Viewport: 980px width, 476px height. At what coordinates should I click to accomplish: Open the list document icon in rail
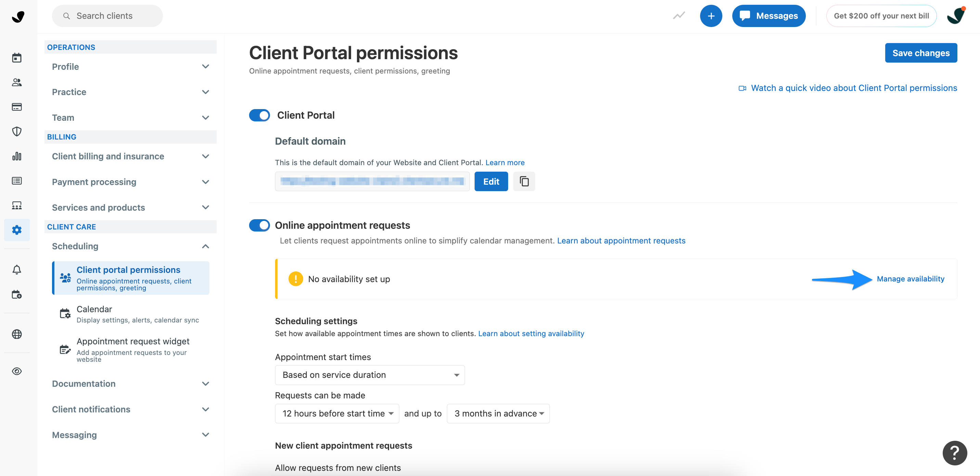(x=17, y=181)
